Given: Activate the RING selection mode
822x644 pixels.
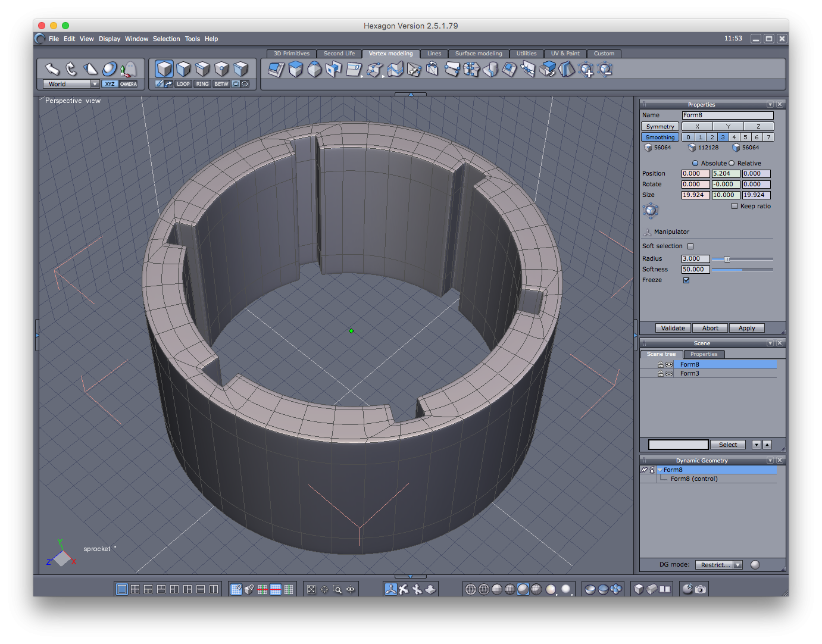Looking at the screenshot, I should 202,84.
